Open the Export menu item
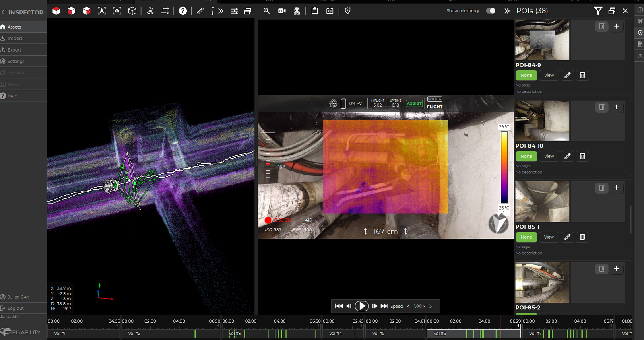 (x=23, y=50)
